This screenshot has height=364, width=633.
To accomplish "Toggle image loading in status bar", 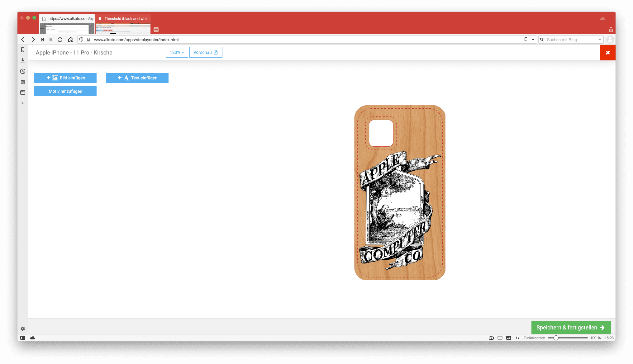I will click(x=509, y=338).
